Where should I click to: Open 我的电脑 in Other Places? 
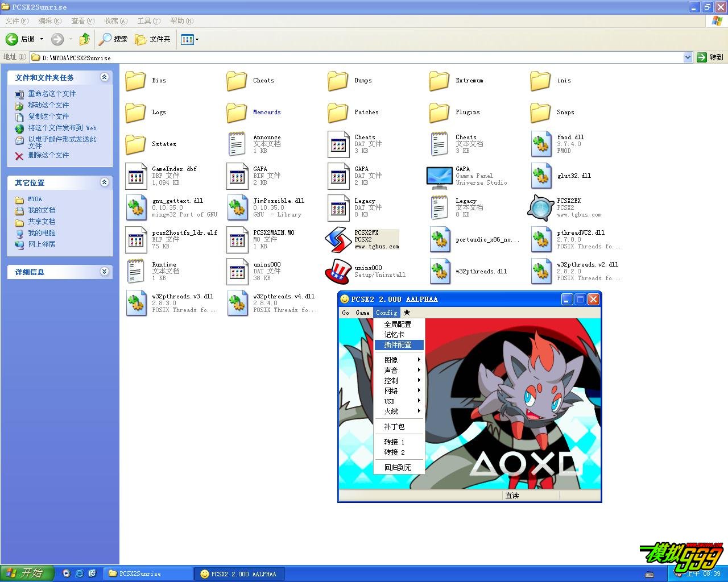coord(42,233)
